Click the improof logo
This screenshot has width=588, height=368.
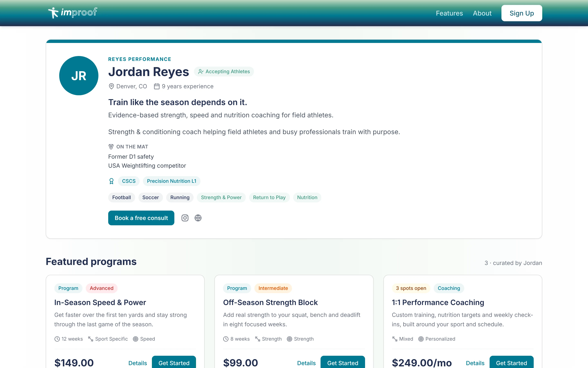tap(73, 13)
